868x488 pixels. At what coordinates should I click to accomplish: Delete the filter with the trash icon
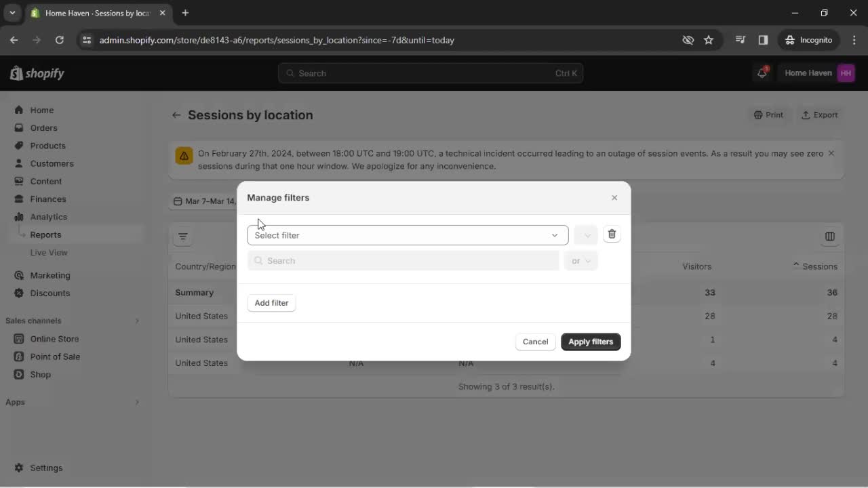click(x=612, y=235)
